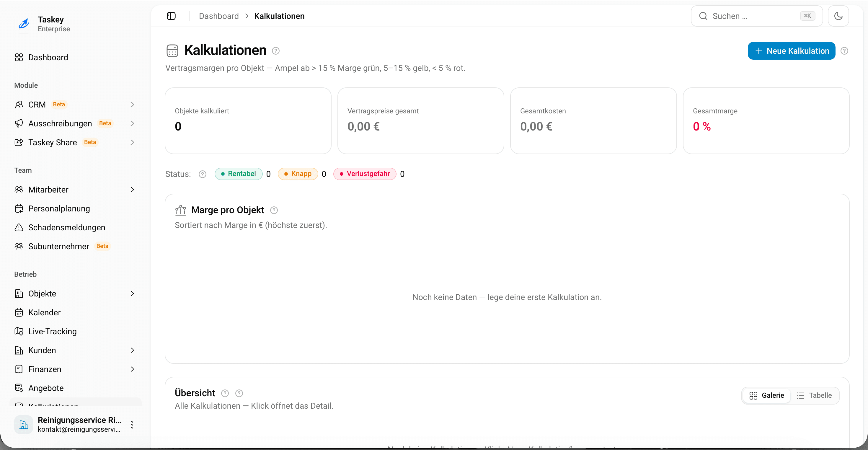Filter by the Rentabel status badge
Screen dimensions: 868x450
pyautogui.click(x=239, y=174)
